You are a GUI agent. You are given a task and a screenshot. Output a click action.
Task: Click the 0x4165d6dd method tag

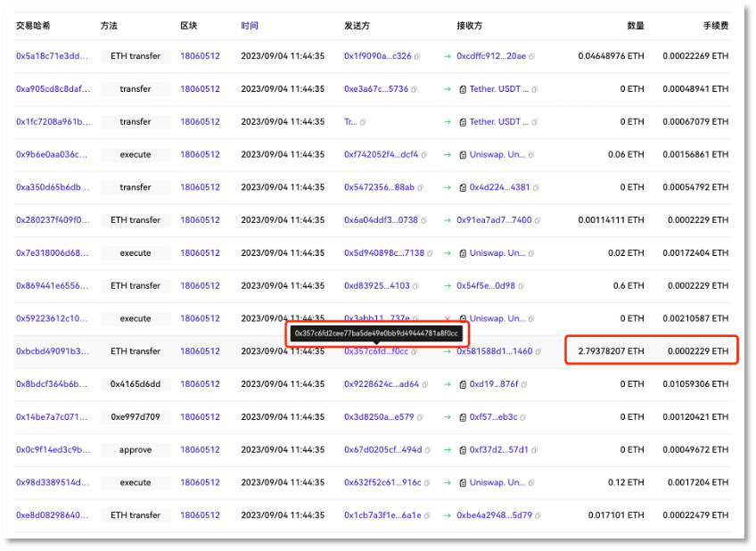[x=136, y=384]
